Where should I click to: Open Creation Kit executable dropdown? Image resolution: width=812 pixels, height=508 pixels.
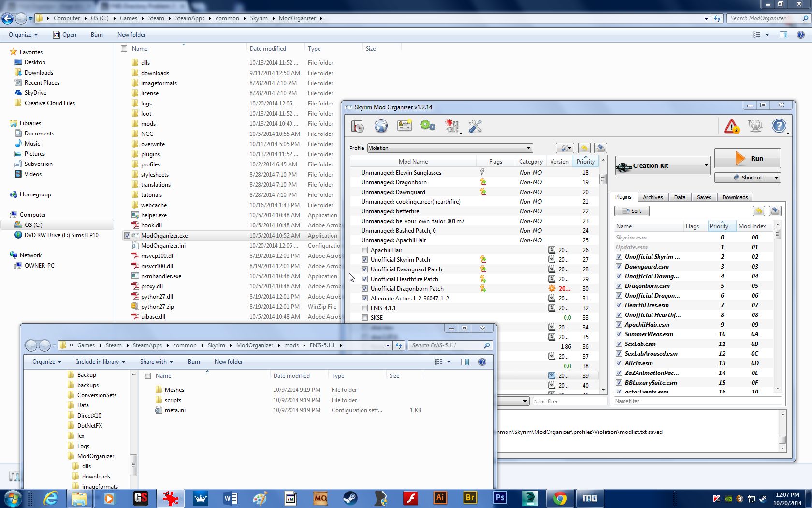click(663, 166)
